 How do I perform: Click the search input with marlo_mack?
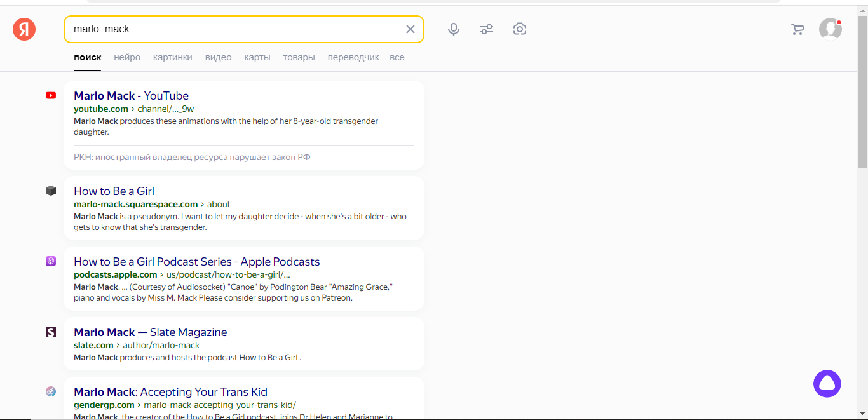click(x=235, y=29)
